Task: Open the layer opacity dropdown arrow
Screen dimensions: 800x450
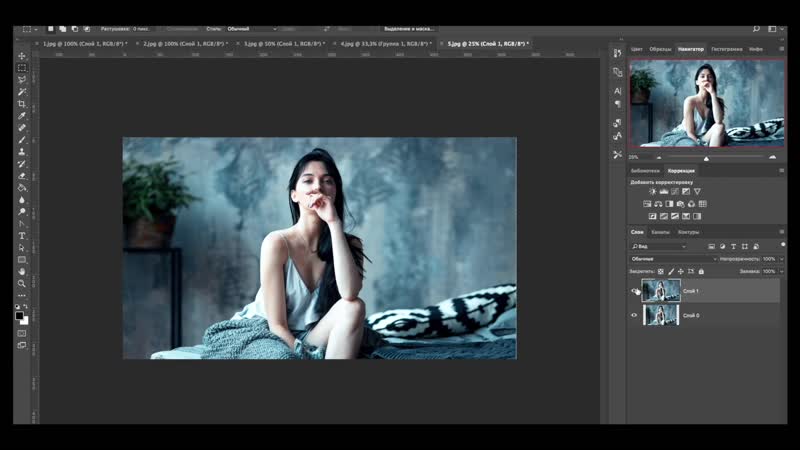Action: (782, 259)
